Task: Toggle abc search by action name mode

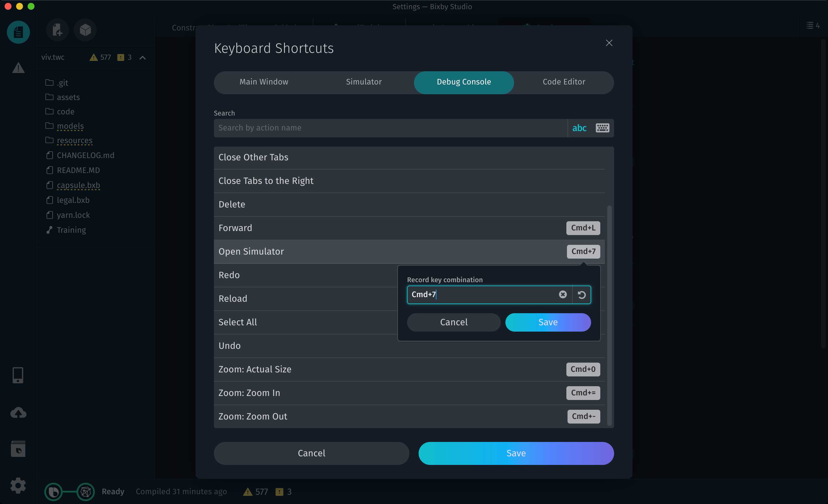Action: pos(579,128)
